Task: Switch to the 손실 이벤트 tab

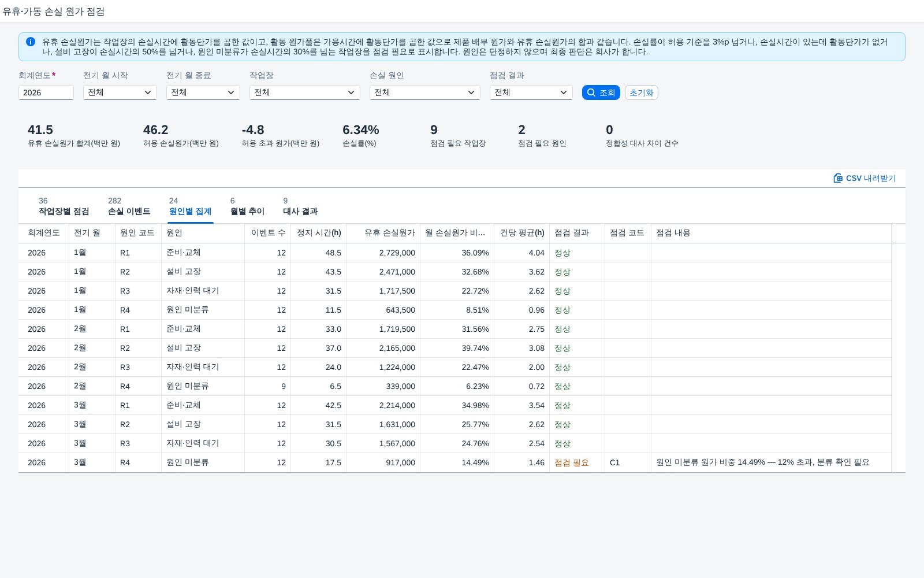Action: (x=129, y=206)
